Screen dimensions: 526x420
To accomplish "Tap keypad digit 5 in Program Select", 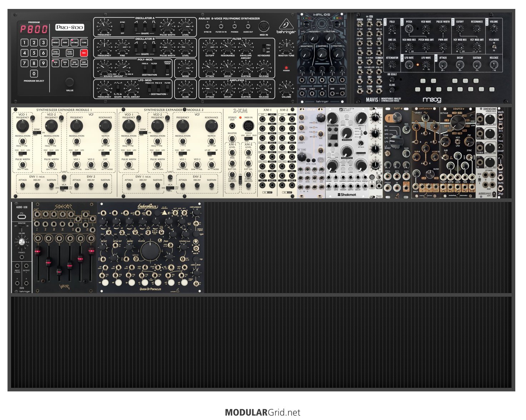I will click(x=34, y=53).
